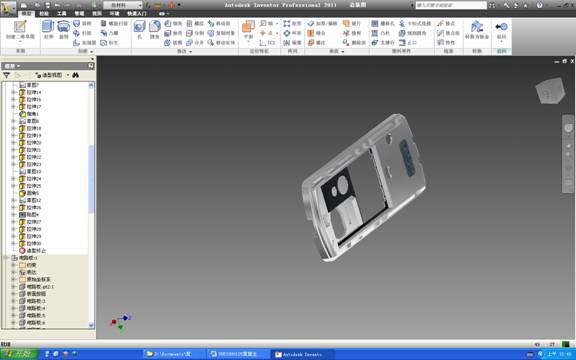Choose the Mirror (镜像) pattern tool
Screen dimensions: 576x360
point(292,43)
